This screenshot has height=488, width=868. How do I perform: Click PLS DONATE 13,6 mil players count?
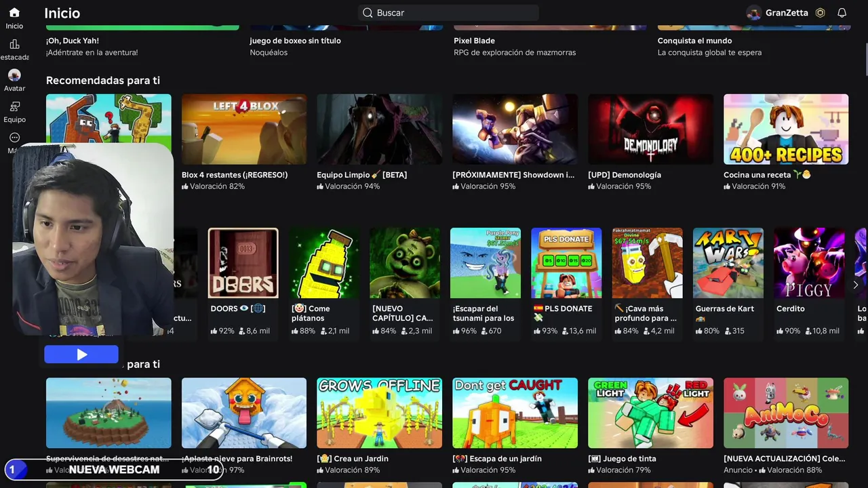tap(580, 331)
